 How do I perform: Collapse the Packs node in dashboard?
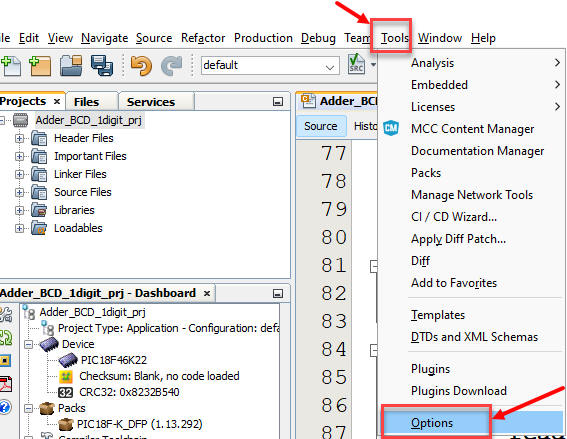tap(28, 409)
